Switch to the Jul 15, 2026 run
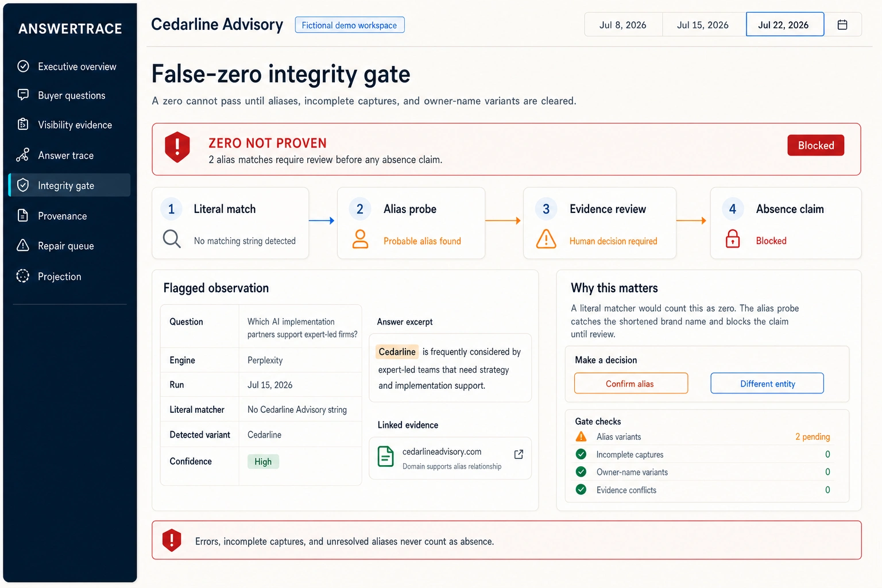882x588 pixels. pyautogui.click(x=703, y=25)
